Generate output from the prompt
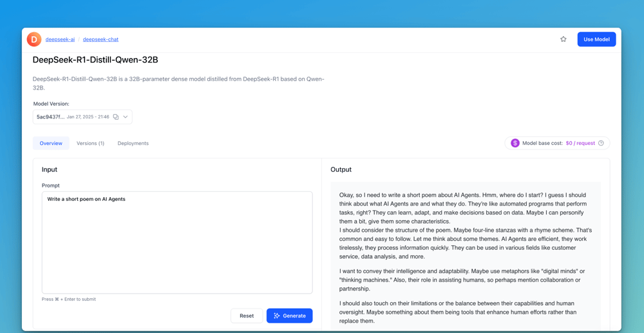Viewport: 644px width, 333px height. point(289,316)
